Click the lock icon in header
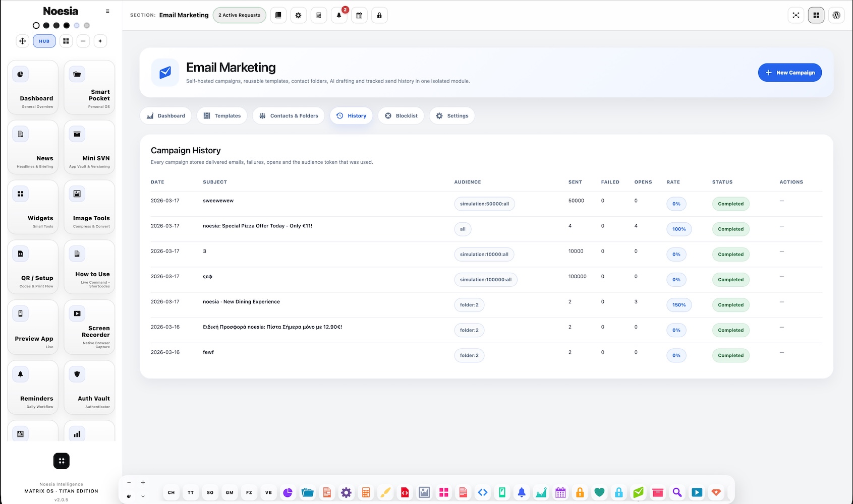The width and height of the screenshot is (853, 504). point(379,15)
